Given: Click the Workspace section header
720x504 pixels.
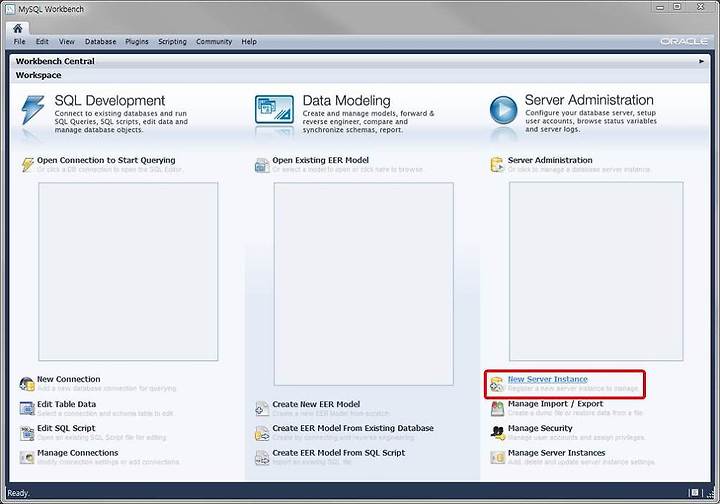Looking at the screenshot, I should (x=39, y=75).
